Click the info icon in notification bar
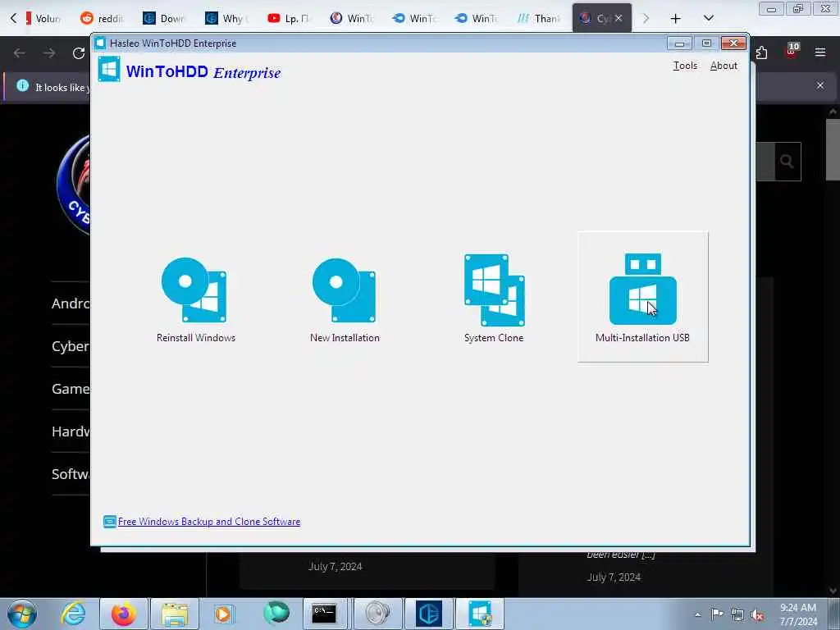Image resolution: width=840 pixels, height=630 pixels. click(x=22, y=85)
